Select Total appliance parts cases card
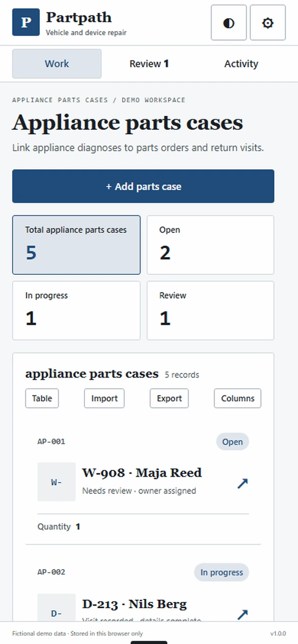 pos(76,245)
